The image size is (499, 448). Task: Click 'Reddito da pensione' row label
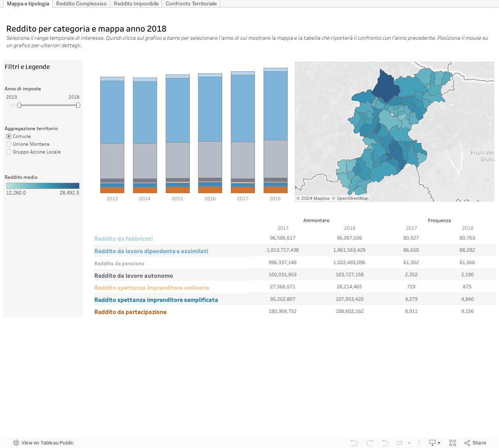[119, 264]
